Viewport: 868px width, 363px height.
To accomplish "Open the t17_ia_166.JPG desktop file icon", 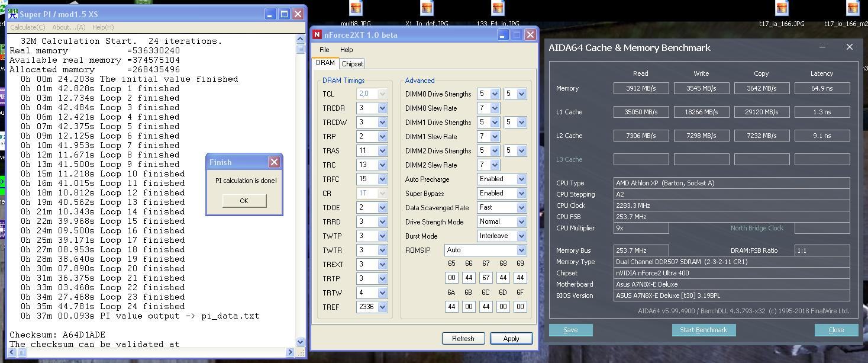I will pyautogui.click(x=782, y=9).
